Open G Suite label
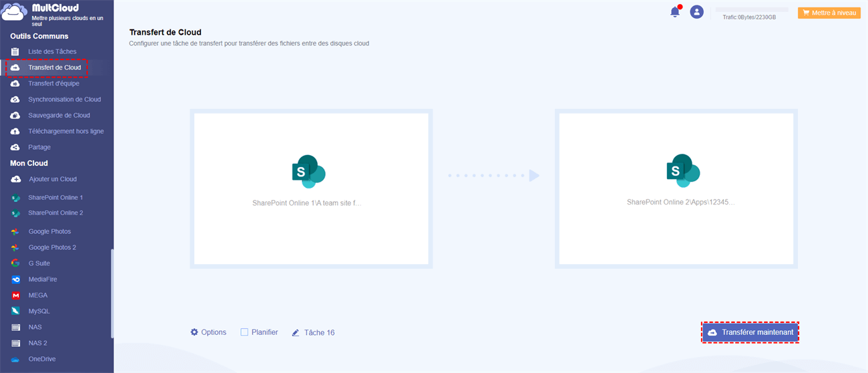The height and width of the screenshot is (373, 868). [x=39, y=263]
